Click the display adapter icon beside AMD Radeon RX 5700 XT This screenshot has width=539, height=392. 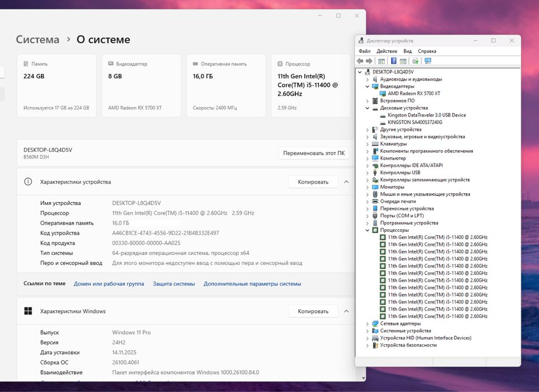coord(383,94)
